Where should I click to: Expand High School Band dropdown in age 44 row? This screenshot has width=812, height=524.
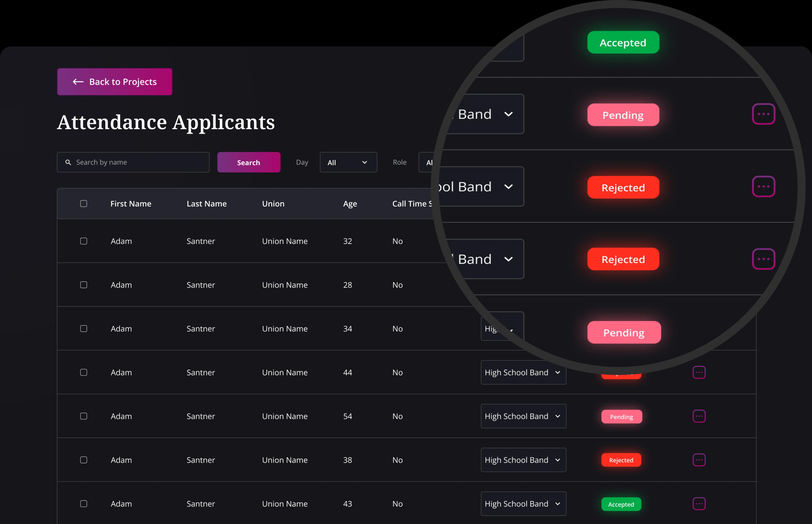click(x=523, y=372)
